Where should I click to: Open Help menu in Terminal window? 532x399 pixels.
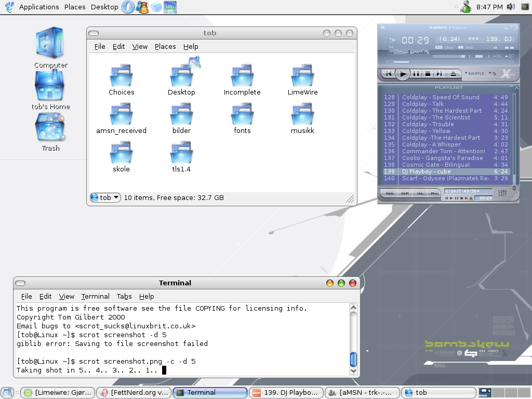click(147, 296)
